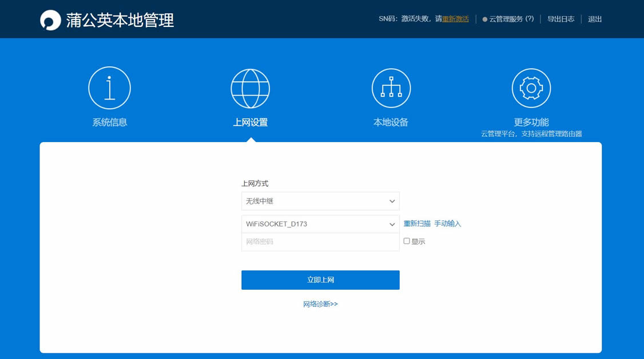The height and width of the screenshot is (359, 644).
Task: Open 更多功能 gear icon
Action: tap(531, 88)
